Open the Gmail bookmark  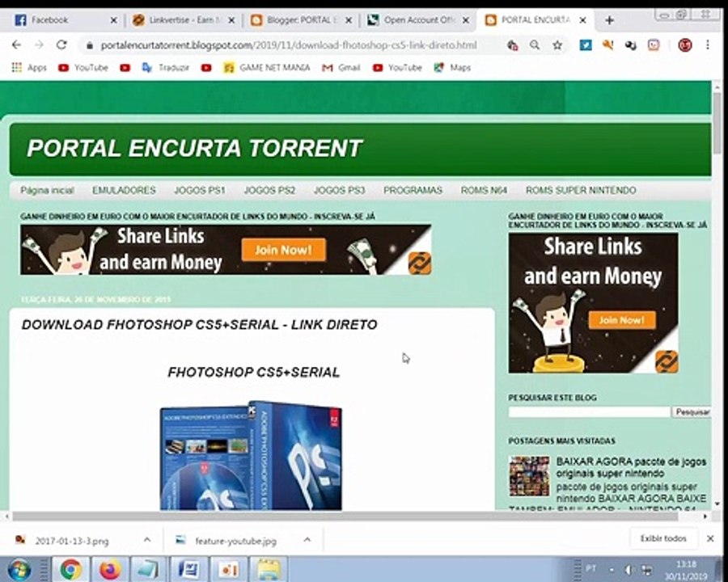(341, 68)
